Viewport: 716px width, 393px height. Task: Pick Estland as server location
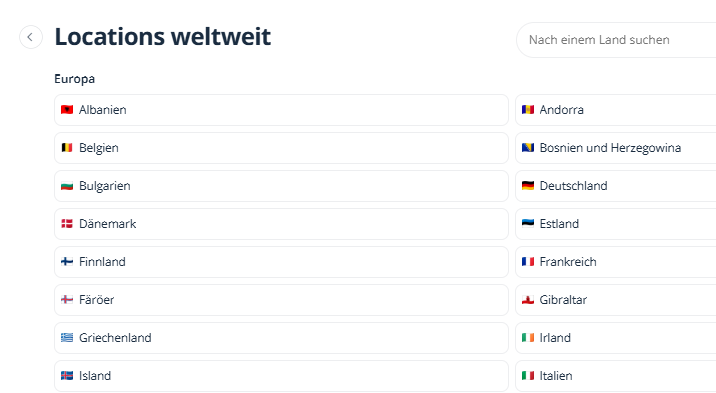click(x=616, y=224)
